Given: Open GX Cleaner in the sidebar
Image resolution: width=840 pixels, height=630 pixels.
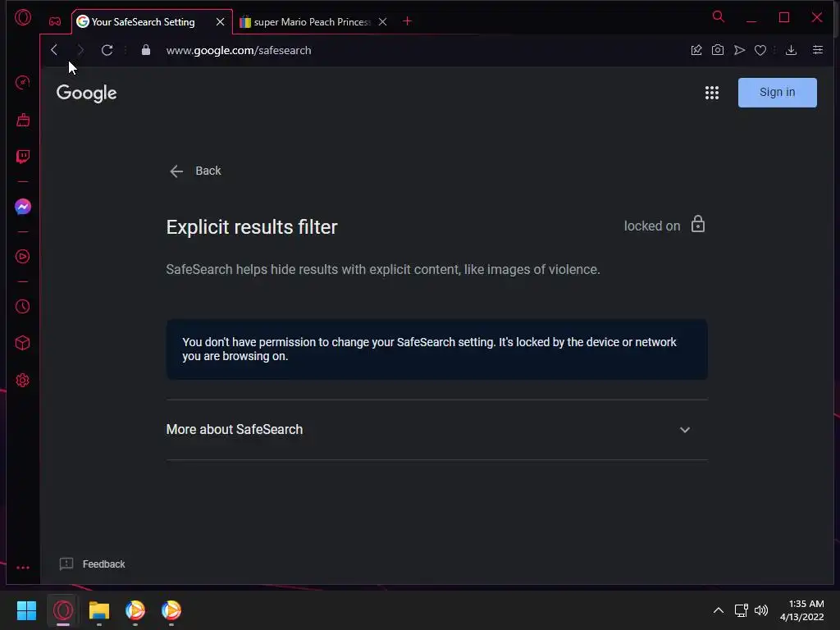Looking at the screenshot, I should pyautogui.click(x=22, y=120).
